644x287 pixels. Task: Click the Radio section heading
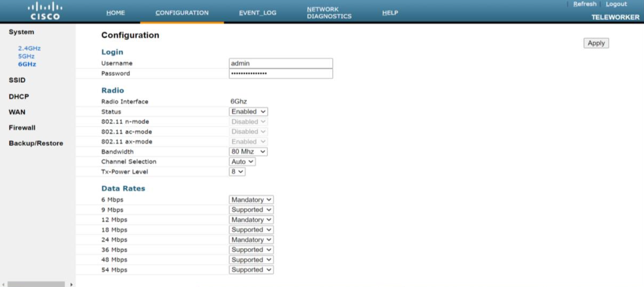tap(113, 90)
